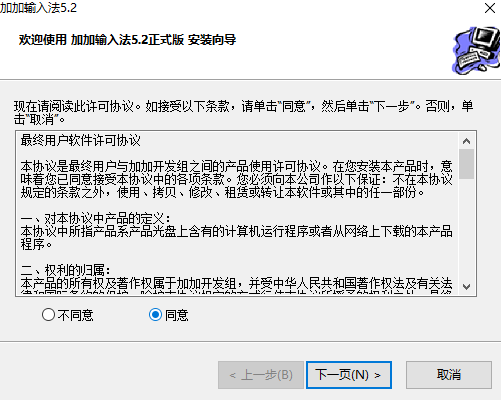Select the 不同意 radio button
Viewport: 501px width, 400px height.
tap(48, 315)
